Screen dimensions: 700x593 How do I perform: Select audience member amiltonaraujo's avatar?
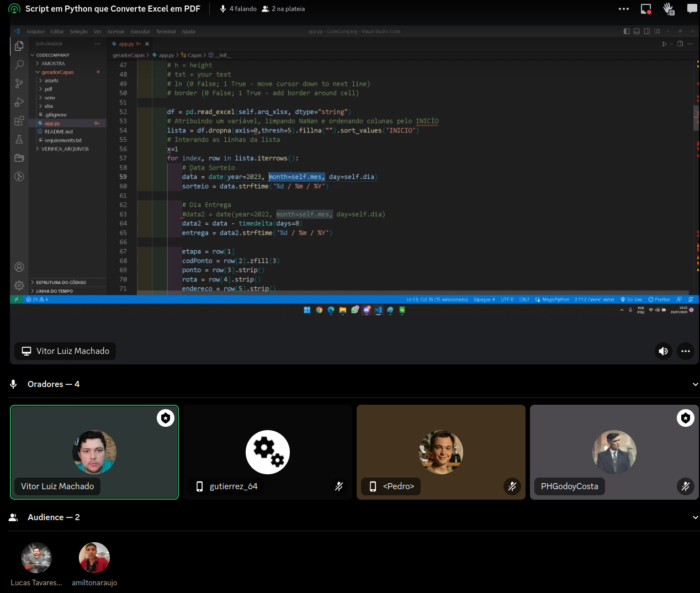click(94, 558)
